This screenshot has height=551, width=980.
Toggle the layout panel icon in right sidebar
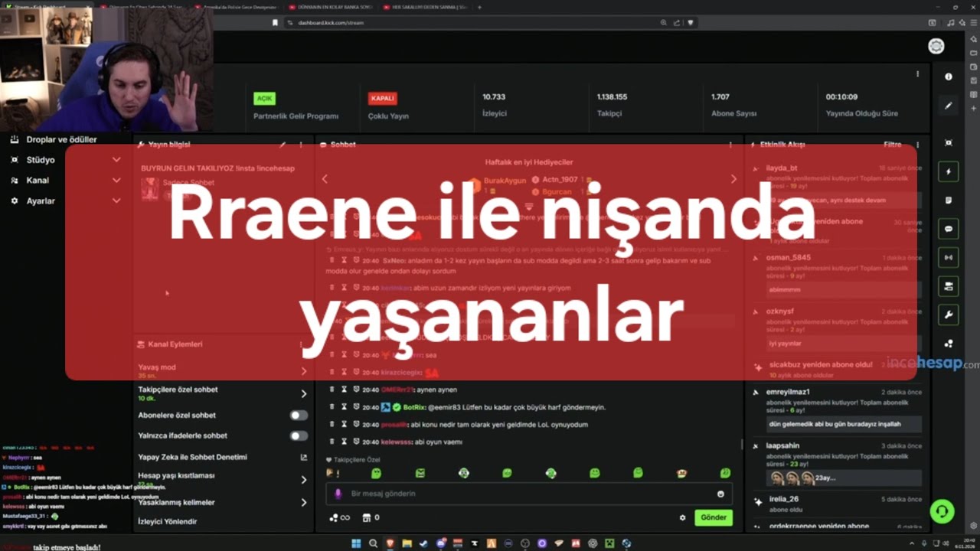(x=949, y=286)
